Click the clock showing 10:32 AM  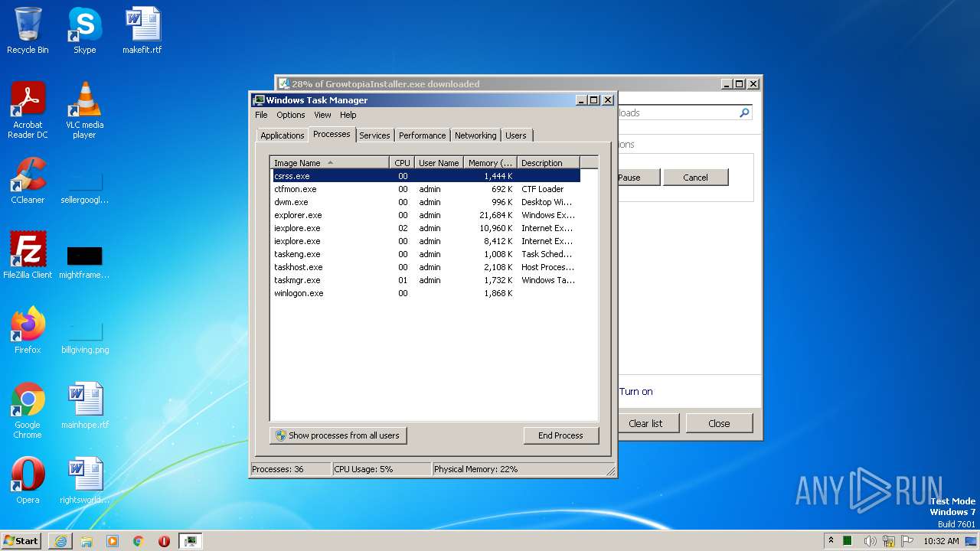941,541
